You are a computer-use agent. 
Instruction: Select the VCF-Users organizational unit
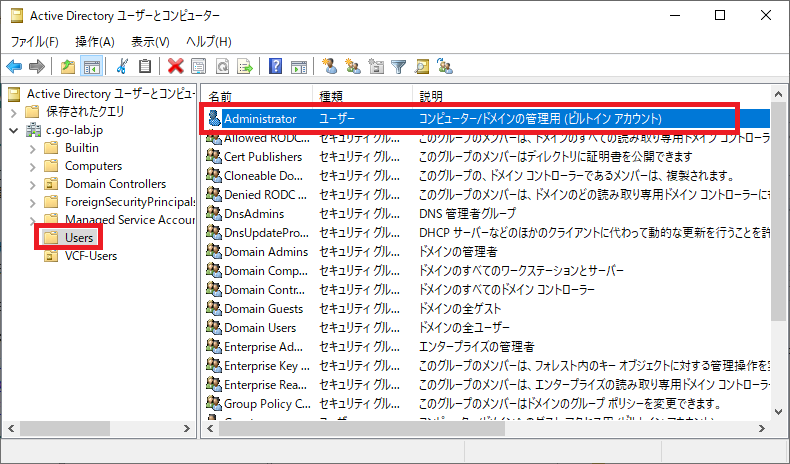pos(81,256)
